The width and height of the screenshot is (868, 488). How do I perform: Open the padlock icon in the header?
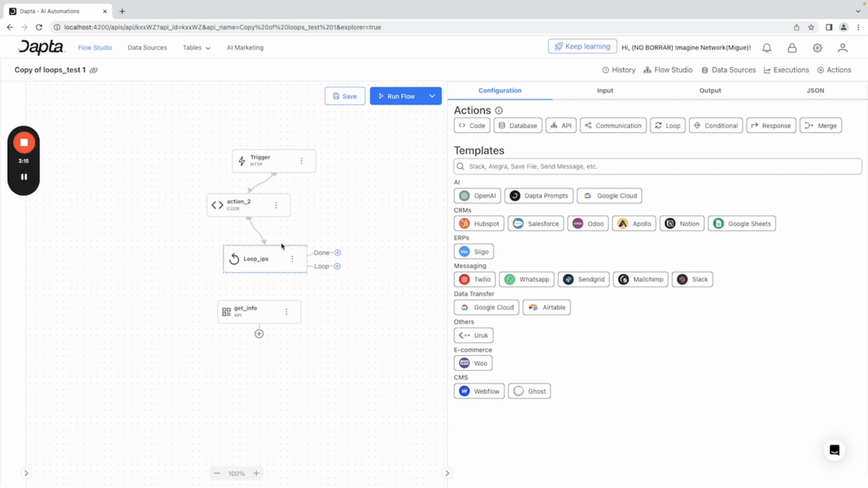coord(792,48)
